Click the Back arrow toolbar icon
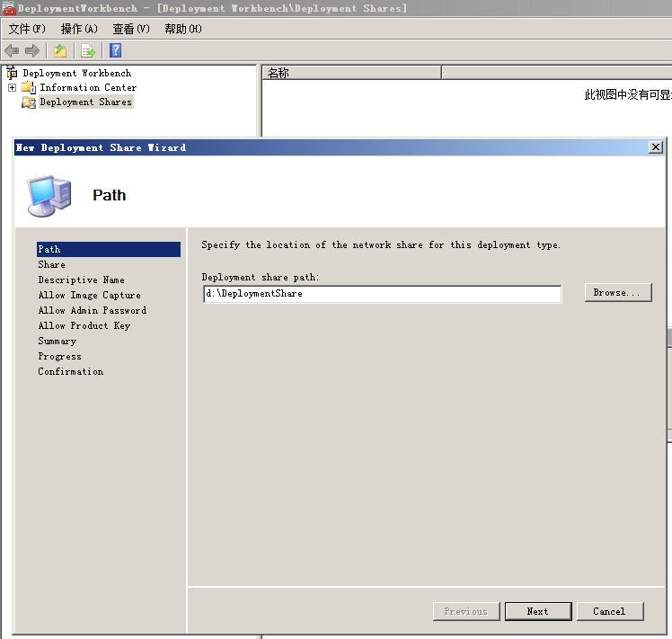Viewport: 672px width, 639px height. pyautogui.click(x=12, y=50)
